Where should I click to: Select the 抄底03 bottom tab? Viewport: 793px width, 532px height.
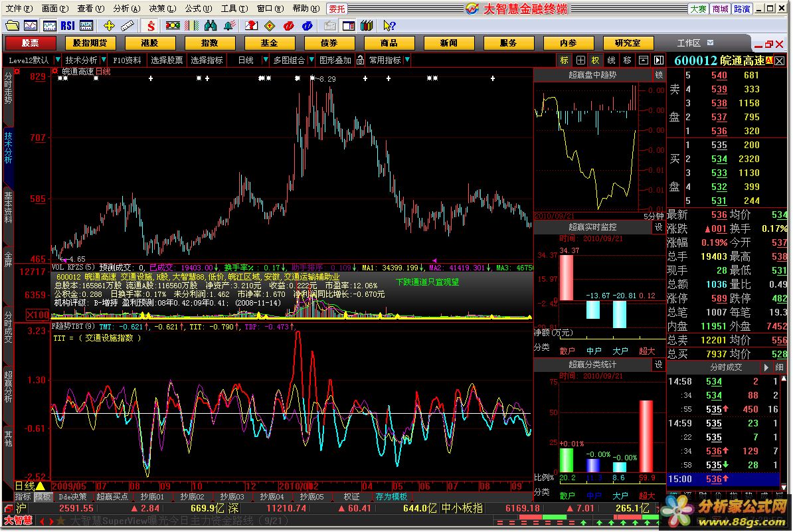(x=232, y=497)
